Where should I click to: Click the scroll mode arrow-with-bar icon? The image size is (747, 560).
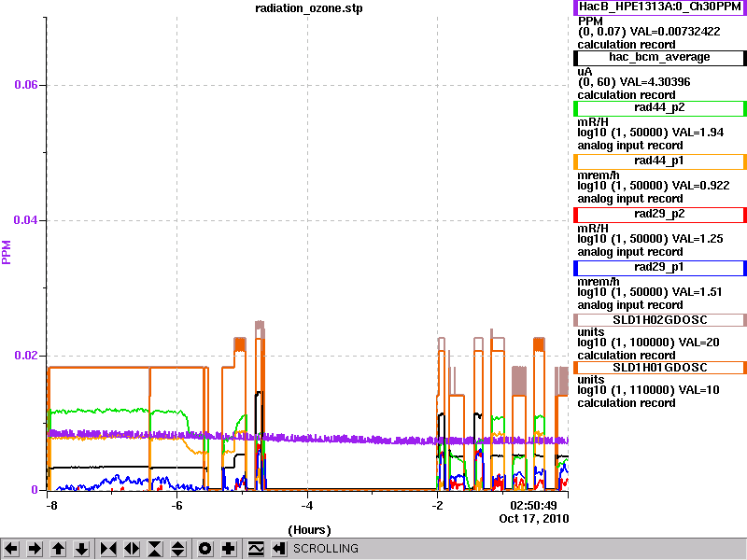(x=279, y=549)
